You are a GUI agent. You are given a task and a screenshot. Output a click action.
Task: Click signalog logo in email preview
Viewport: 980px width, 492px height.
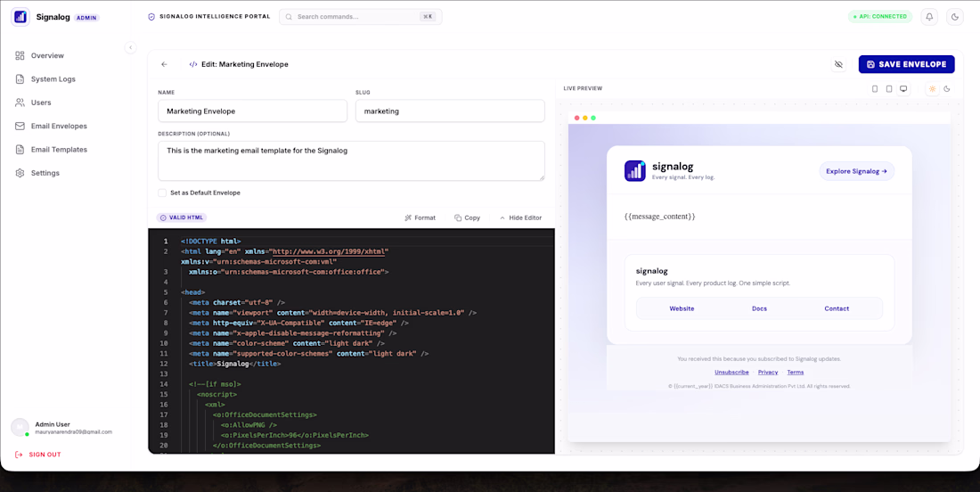click(634, 170)
